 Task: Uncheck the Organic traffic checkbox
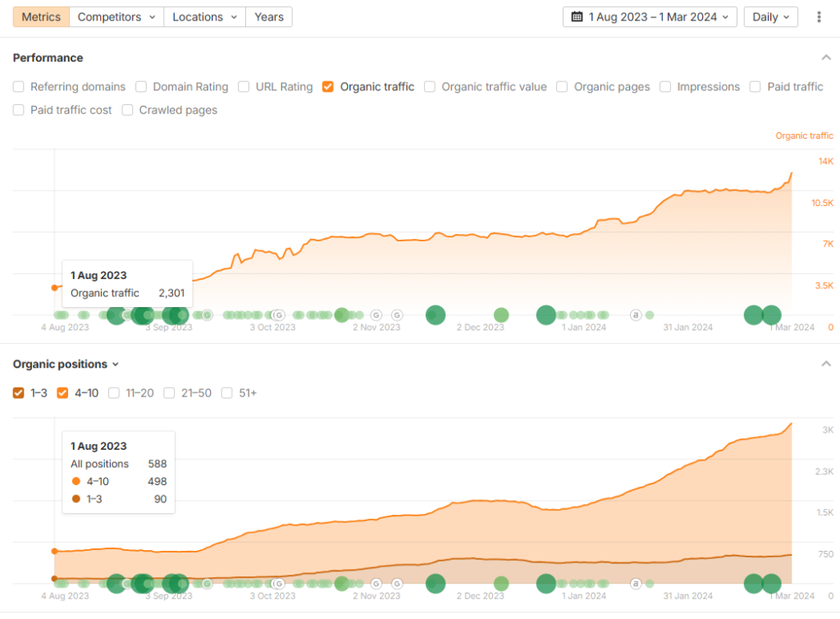pyautogui.click(x=328, y=87)
